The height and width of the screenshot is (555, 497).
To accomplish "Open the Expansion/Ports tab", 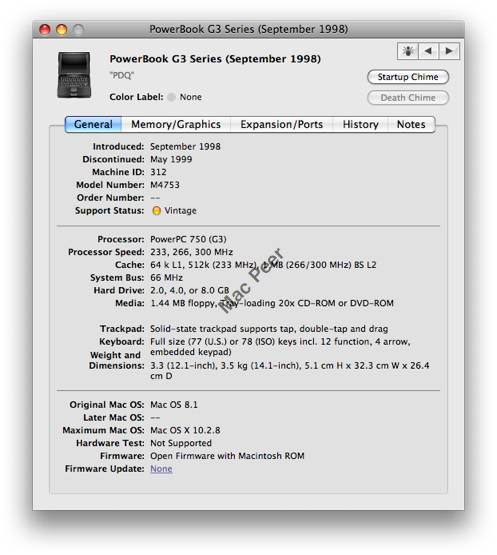I will coord(281,124).
